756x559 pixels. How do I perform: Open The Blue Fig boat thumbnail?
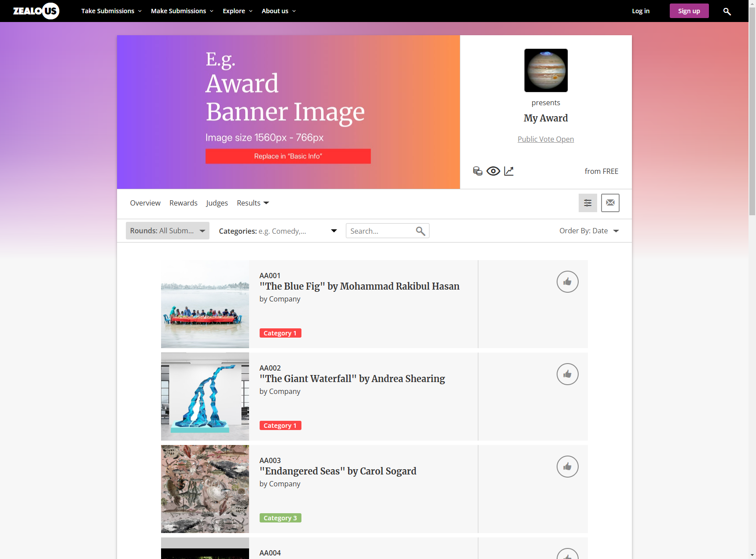(205, 304)
